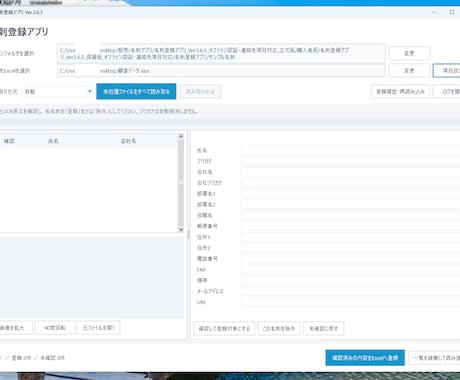
Task: Click 読み取り中止 button
Action: pyautogui.click(x=200, y=91)
